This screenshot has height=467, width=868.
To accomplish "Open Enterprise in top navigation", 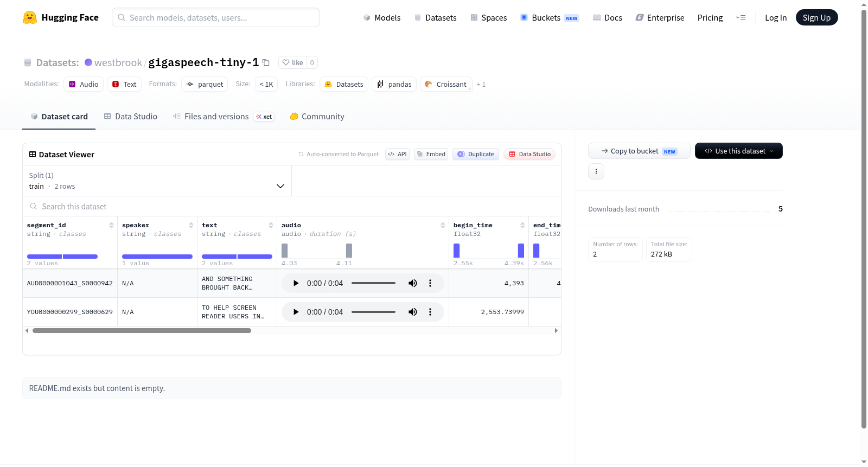I will [660, 17].
